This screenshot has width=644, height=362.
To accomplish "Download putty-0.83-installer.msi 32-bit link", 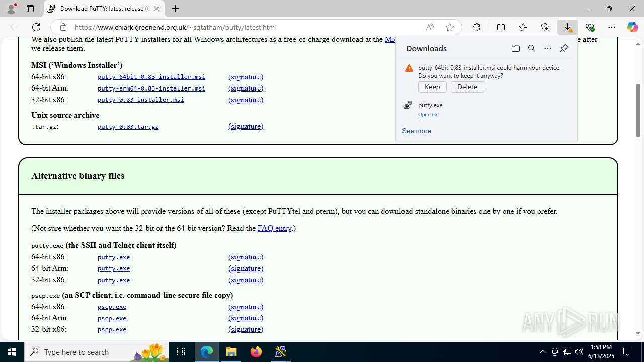I will click(x=141, y=100).
